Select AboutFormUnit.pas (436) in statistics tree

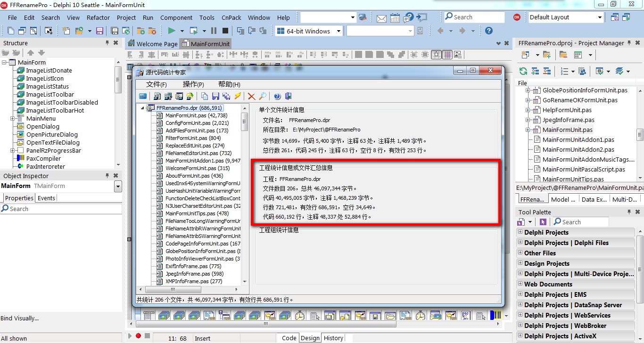(x=194, y=176)
